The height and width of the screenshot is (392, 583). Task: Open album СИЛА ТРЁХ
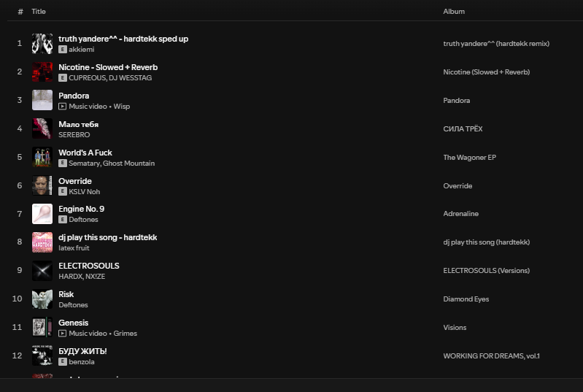pos(463,128)
